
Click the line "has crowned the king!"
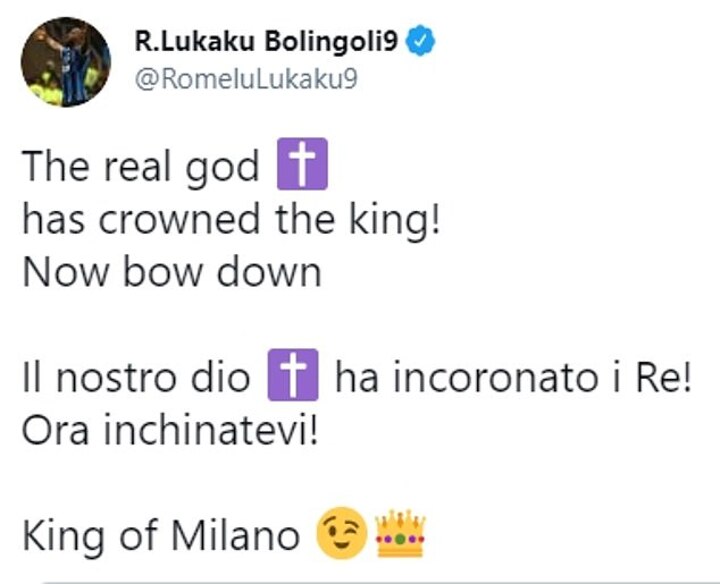pyautogui.click(x=231, y=220)
